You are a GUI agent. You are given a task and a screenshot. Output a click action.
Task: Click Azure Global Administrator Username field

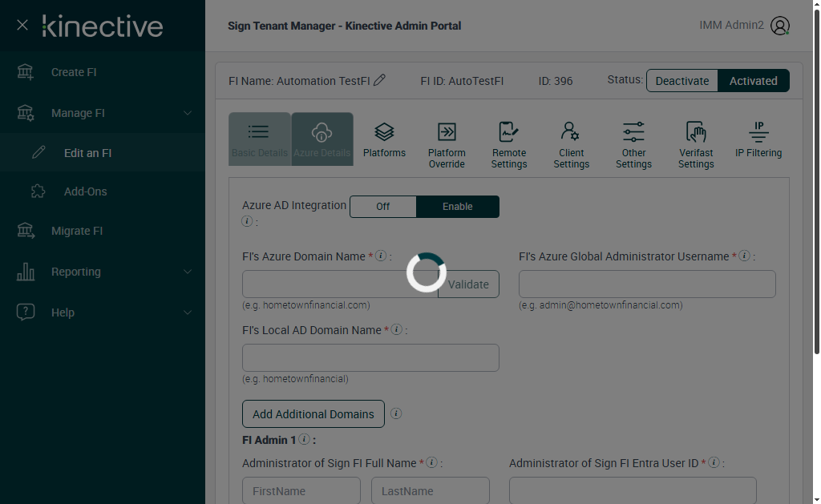(x=647, y=284)
